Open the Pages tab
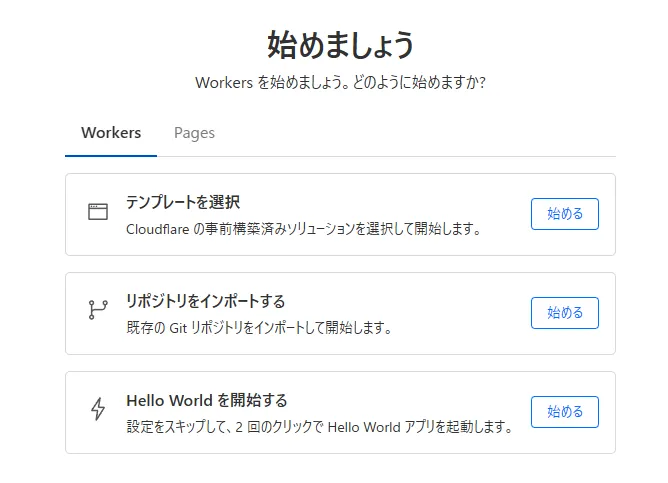668x483 pixels. click(x=194, y=133)
